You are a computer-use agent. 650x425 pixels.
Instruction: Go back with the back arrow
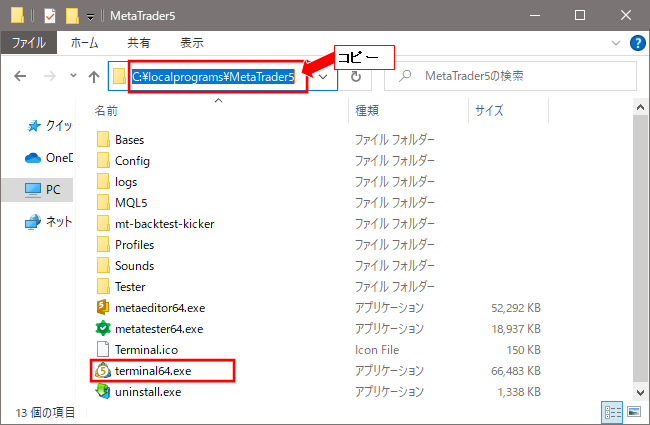pyautogui.click(x=20, y=76)
